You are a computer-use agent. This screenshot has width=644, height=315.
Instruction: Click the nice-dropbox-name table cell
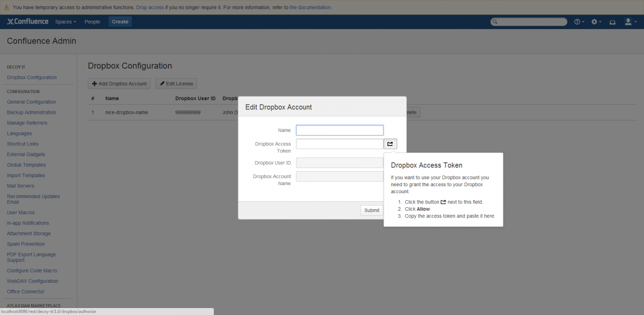pyautogui.click(x=127, y=112)
